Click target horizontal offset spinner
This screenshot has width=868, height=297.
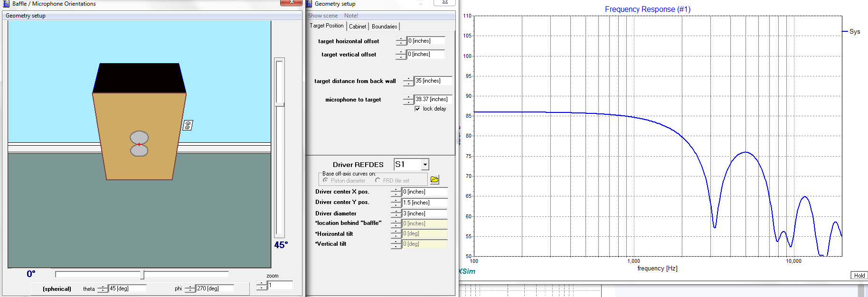[401, 41]
